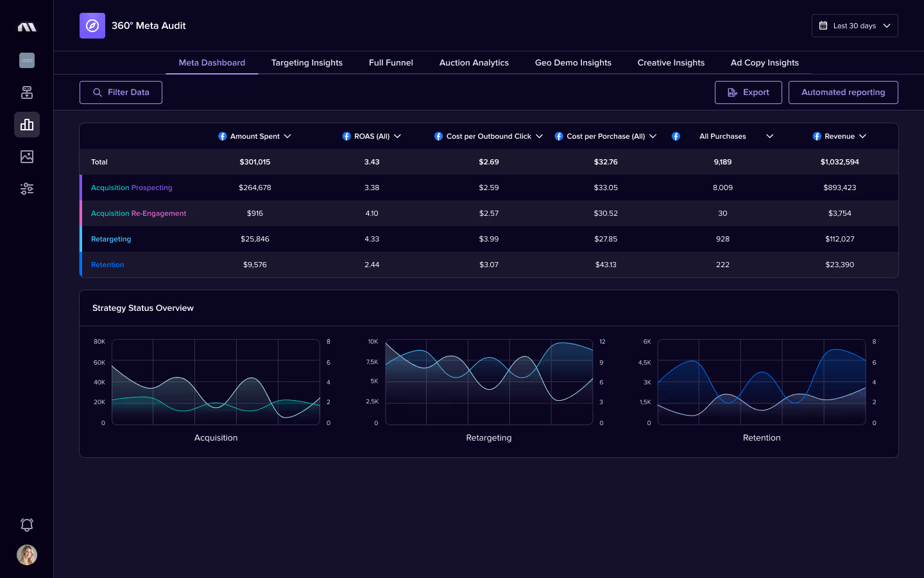Click the calendar icon in date selector
924x578 pixels.
tap(823, 26)
